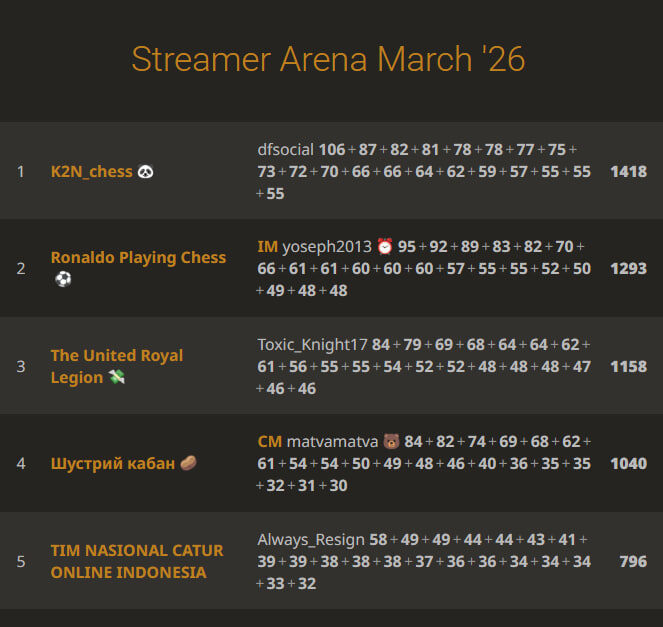Click K2N_chess total score 1418
This screenshot has height=627, width=663.
628,172
